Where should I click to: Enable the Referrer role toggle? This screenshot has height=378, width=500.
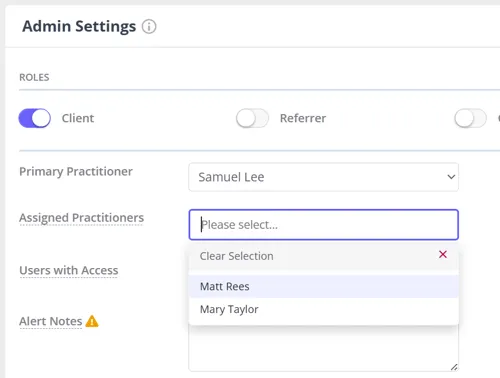(252, 118)
